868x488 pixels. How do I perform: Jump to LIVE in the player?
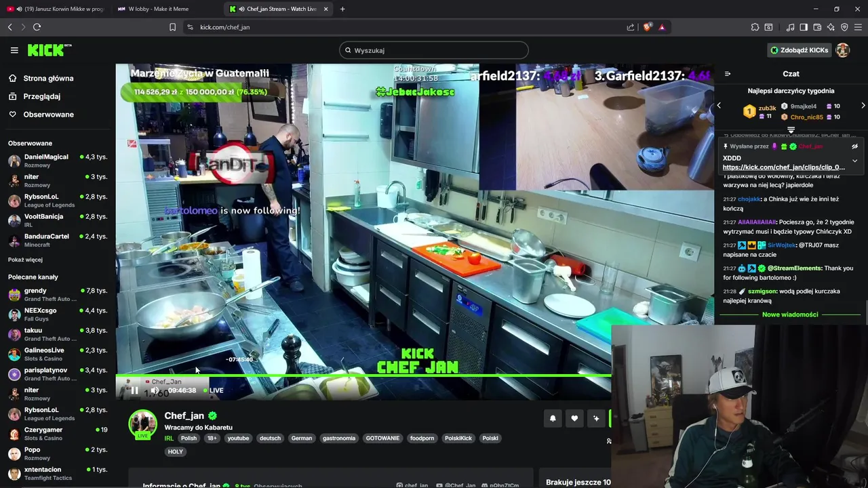tap(214, 390)
